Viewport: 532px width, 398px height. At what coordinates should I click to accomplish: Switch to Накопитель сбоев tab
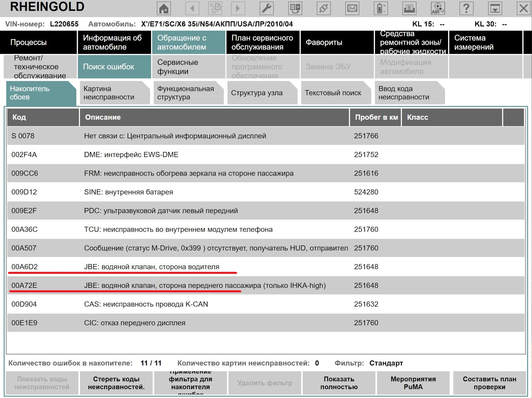(41, 93)
